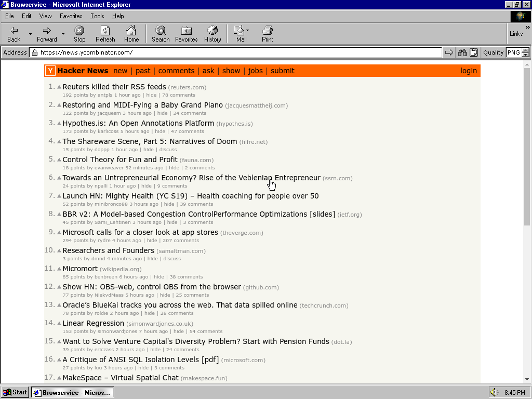Upvote the Hypothes.is story
Image resolution: width=532 pixels, height=399 pixels.
tap(59, 124)
